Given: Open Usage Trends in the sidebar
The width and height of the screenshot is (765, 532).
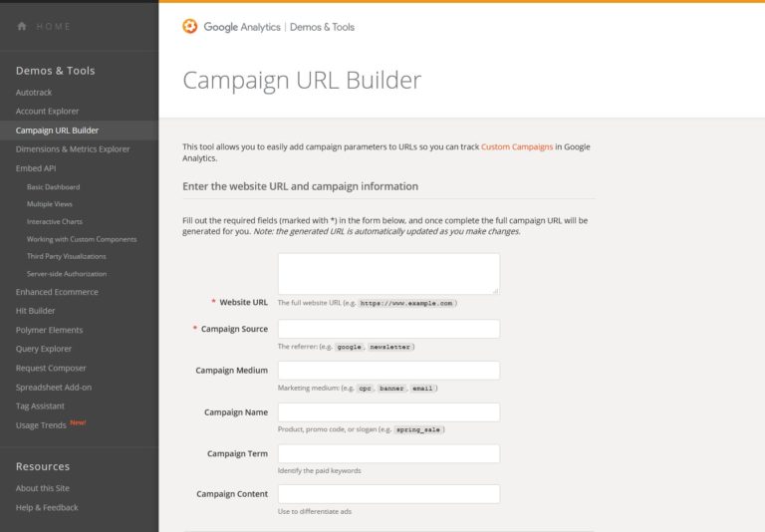Looking at the screenshot, I should 41,425.
